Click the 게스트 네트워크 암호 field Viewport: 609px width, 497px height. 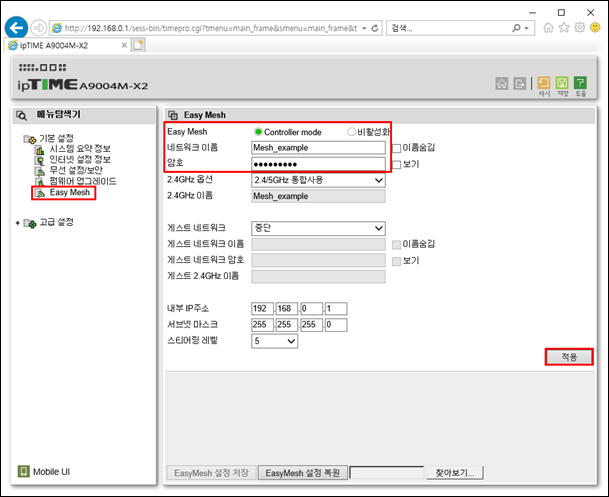[318, 260]
